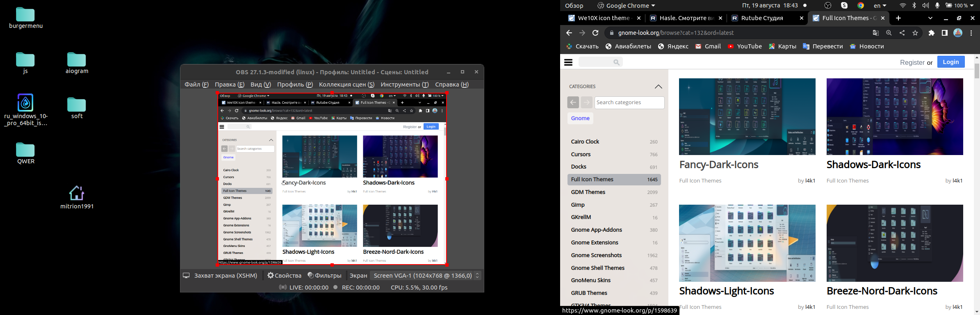The image size is (980, 315).
Task: Collapse the CATEGORIES section chevron
Action: coord(659,87)
